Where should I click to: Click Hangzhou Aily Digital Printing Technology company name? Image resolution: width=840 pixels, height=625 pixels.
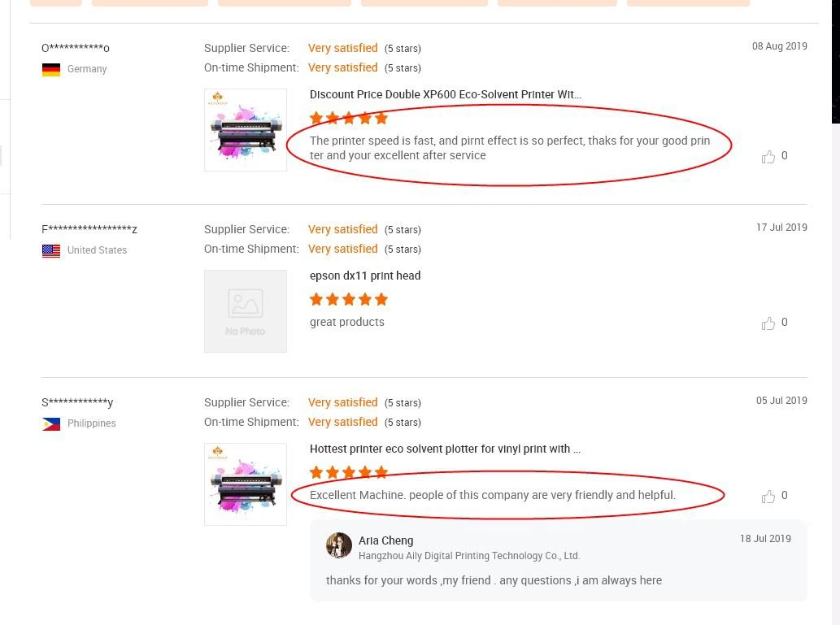[469, 557]
